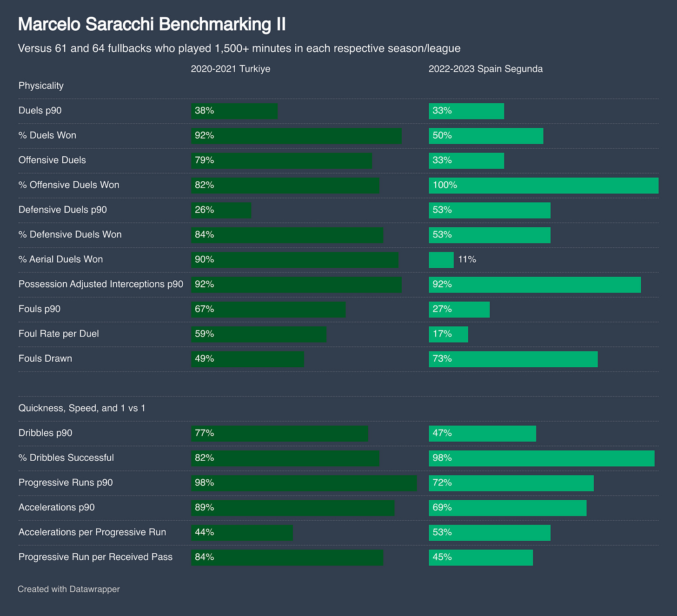
Task: Click the Turkiye 92% Duels Won bar
Action: coord(296,135)
